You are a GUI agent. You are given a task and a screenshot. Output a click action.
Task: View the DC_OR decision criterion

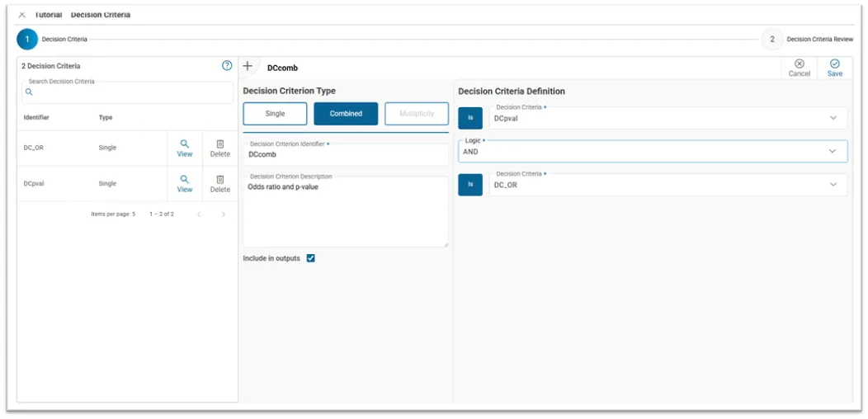185,148
